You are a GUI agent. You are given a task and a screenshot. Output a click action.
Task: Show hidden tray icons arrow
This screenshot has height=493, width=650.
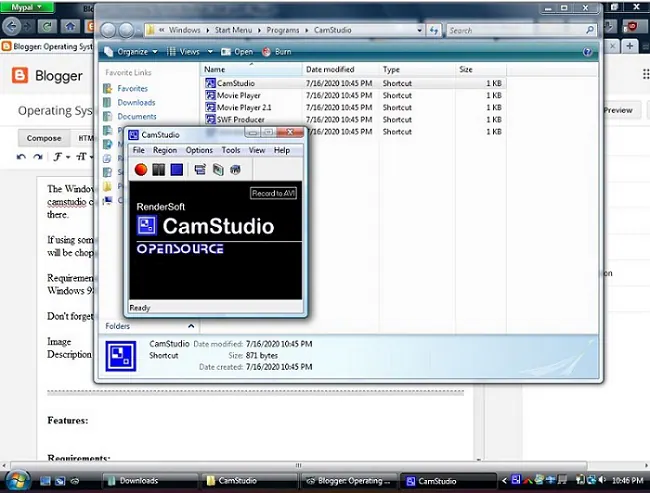click(x=504, y=481)
